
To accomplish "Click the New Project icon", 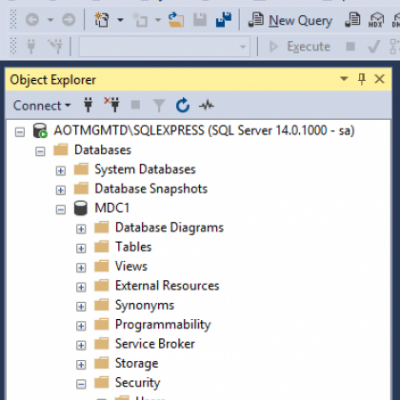I will (102, 20).
